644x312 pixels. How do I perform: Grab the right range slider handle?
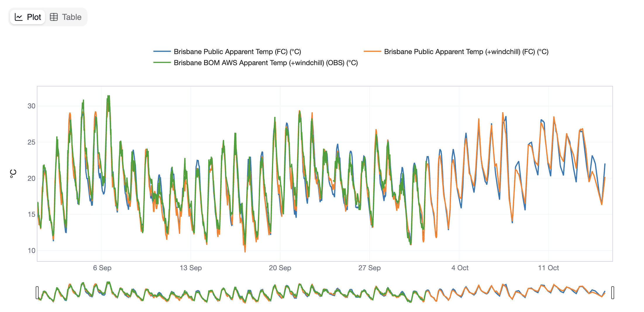tap(613, 293)
